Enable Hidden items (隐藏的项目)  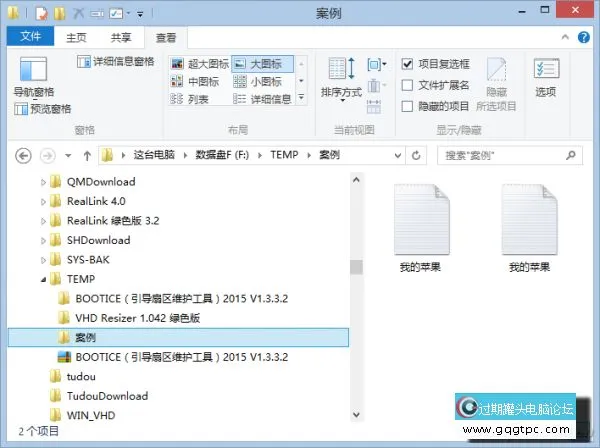408,106
